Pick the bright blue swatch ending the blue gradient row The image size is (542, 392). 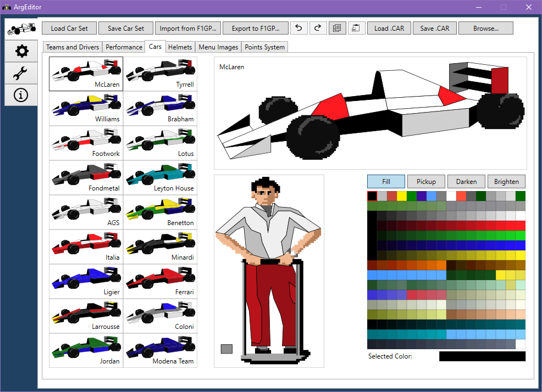pos(520,245)
